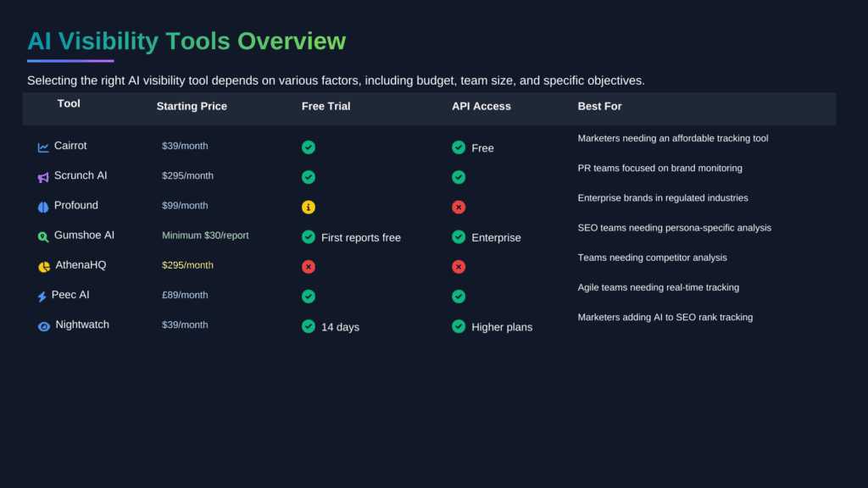Select the Scrunch AI megaphone icon

point(43,175)
